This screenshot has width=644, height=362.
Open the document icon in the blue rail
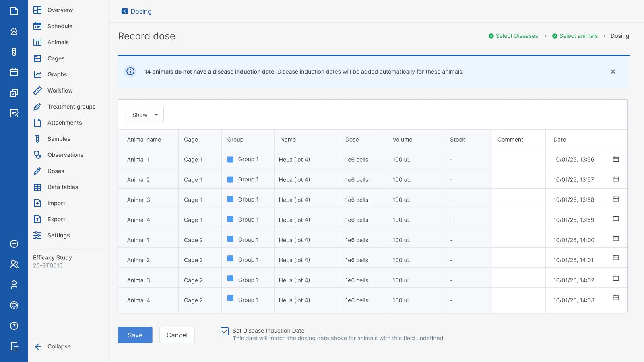pyautogui.click(x=14, y=11)
